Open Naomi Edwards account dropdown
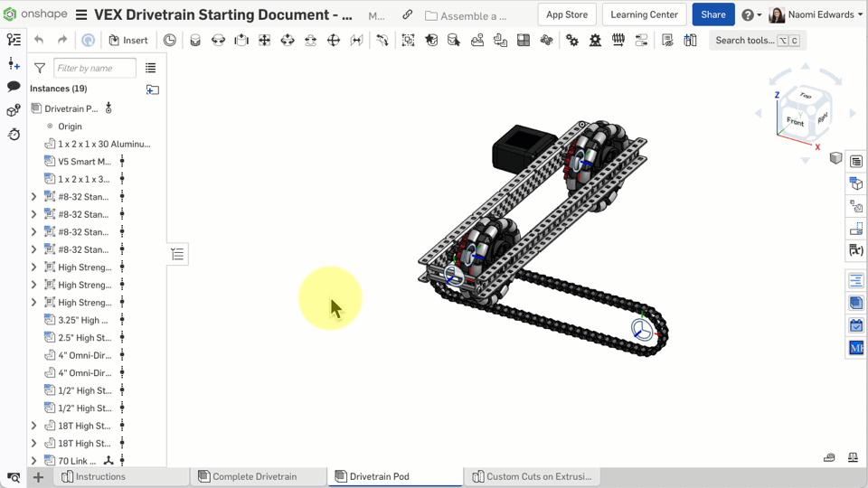Viewport: 868px width, 488px height. point(815,15)
